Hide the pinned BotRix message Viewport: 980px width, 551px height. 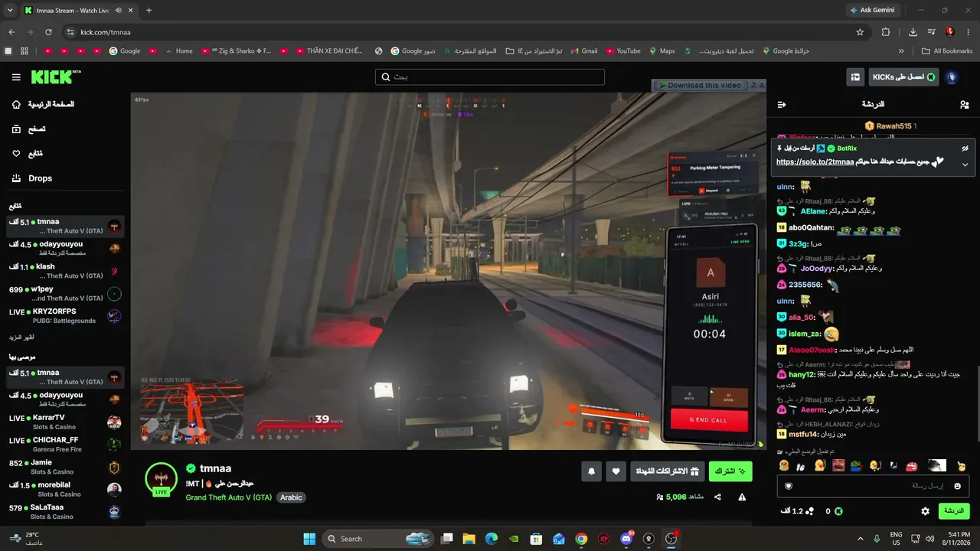pos(965,148)
